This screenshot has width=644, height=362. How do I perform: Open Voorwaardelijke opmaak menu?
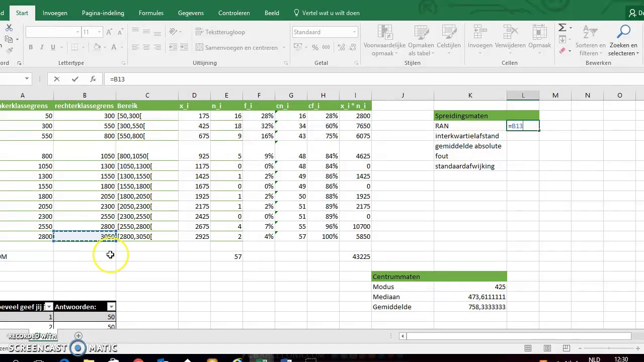pos(385,40)
